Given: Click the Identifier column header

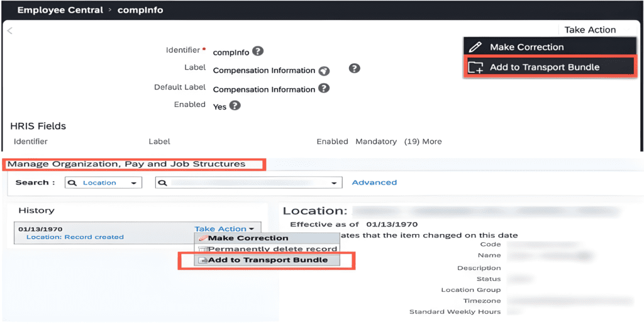Looking at the screenshot, I should point(30,142).
